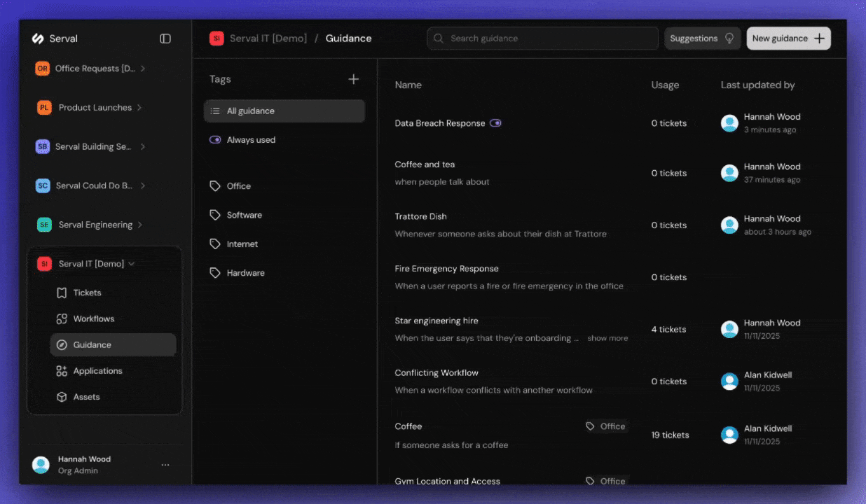Expand the Serval Engineering team chevron

[x=140, y=225]
